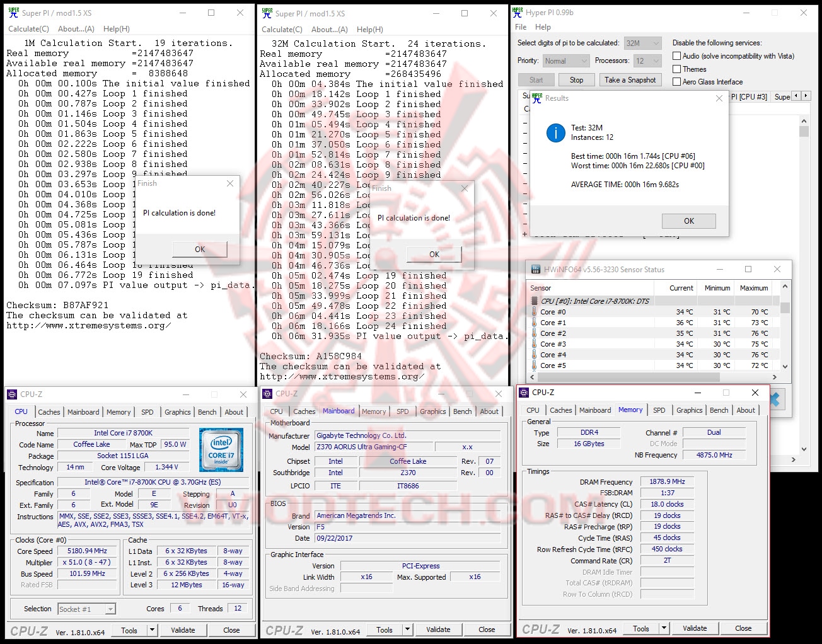The height and width of the screenshot is (644, 822).
Task: Click the thermometer icon for Core #3
Action: pos(535,344)
